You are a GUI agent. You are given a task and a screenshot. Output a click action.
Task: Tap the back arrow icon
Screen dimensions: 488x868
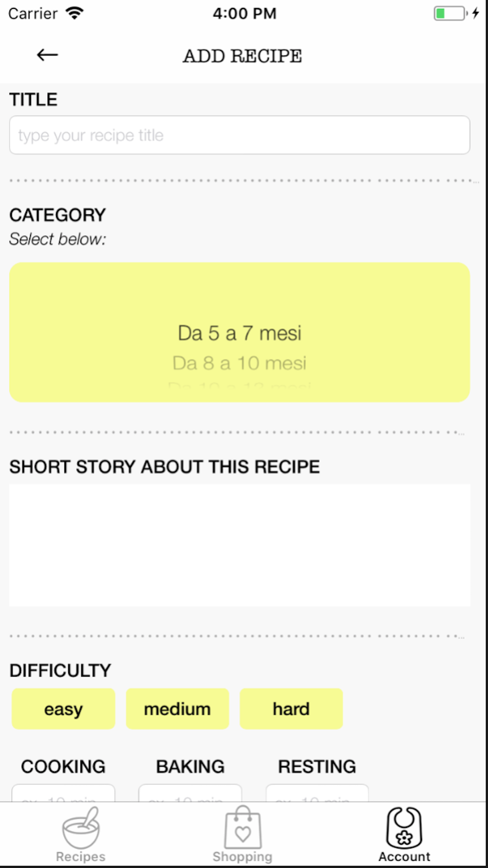pos(47,55)
